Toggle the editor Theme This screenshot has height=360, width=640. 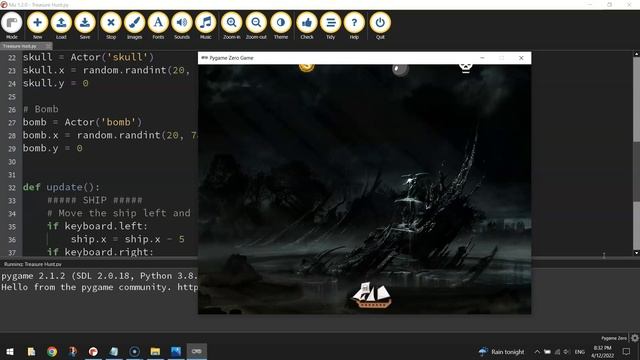[x=281, y=25]
